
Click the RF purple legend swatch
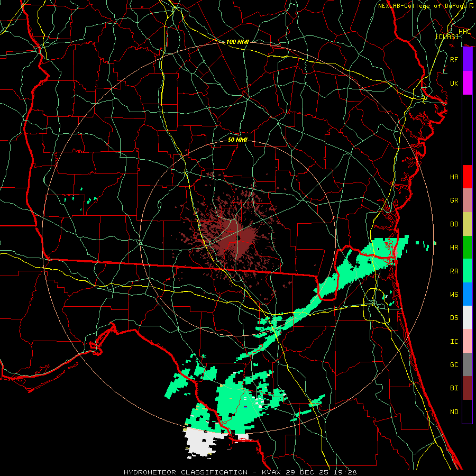click(x=467, y=59)
